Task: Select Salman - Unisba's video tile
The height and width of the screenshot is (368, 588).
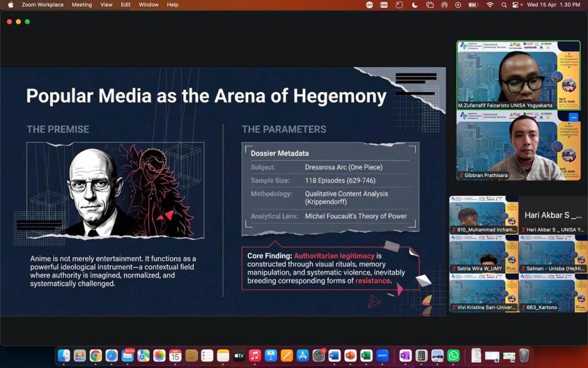Action: [x=553, y=254]
